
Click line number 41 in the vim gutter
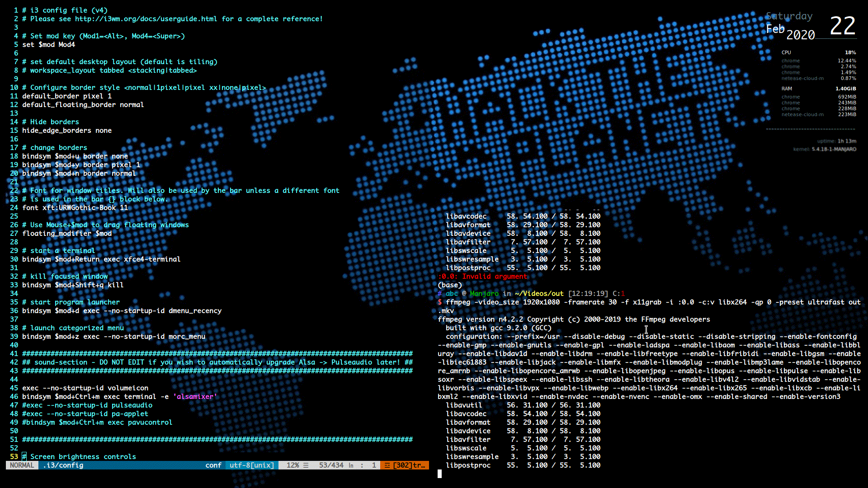[x=14, y=354]
